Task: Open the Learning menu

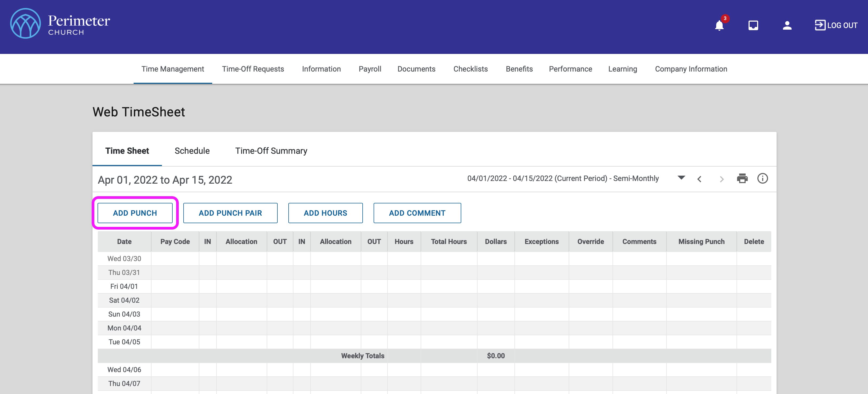Action: click(622, 69)
